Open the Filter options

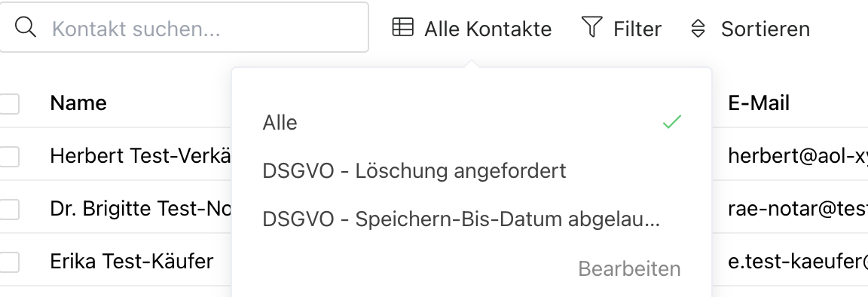click(621, 28)
